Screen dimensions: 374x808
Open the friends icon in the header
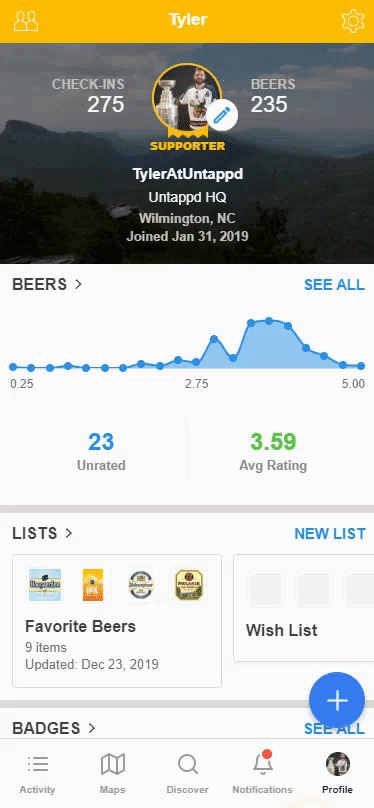click(26, 21)
